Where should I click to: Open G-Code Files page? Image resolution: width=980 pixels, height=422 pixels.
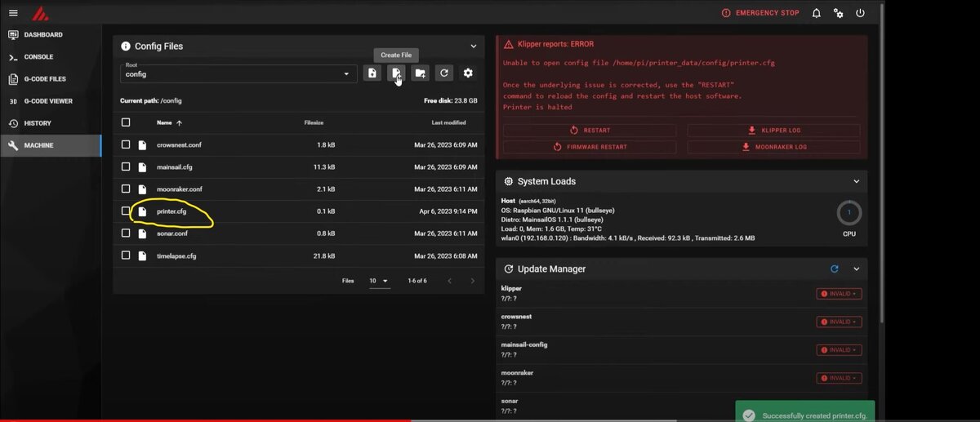pyautogui.click(x=51, y=79)
